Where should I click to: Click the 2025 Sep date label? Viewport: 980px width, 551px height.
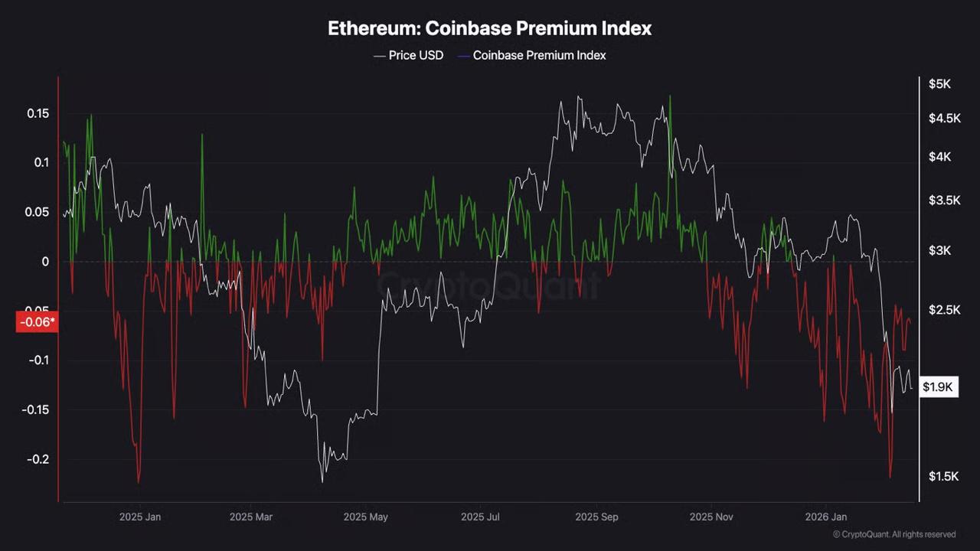point(596,517)
